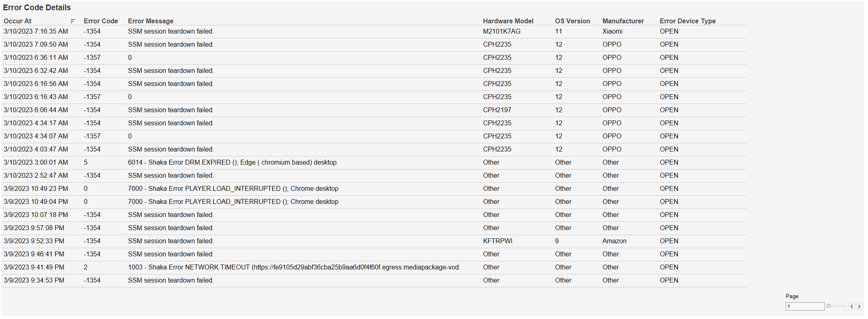
Task: Click the Hardware Model column header
Action: tap(508, 21)
